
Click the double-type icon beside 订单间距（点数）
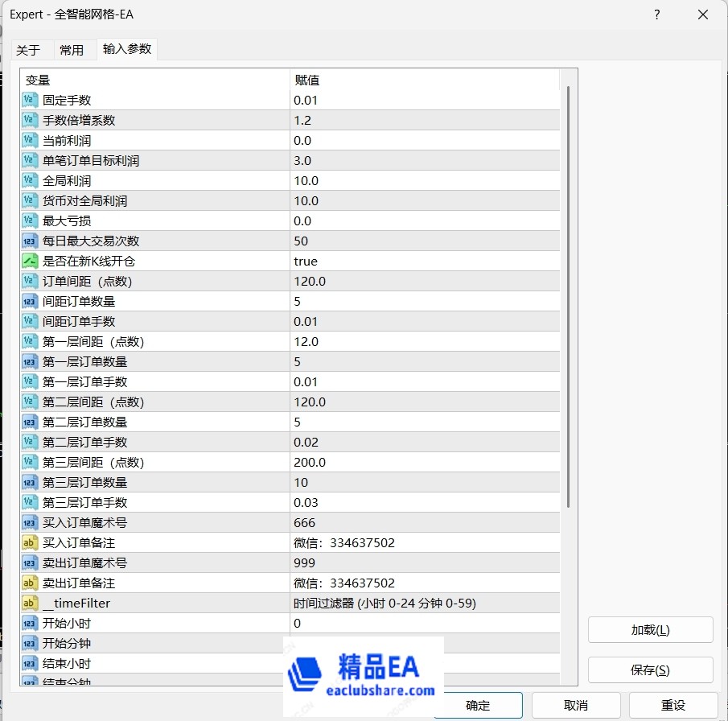[30, 280]
